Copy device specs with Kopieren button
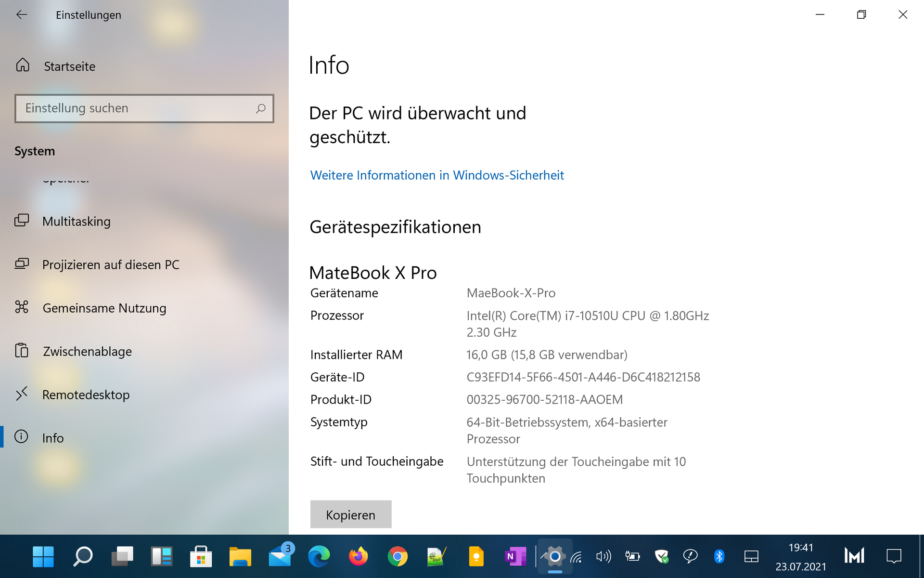This screenshot has width=924, height=578. 351,514
